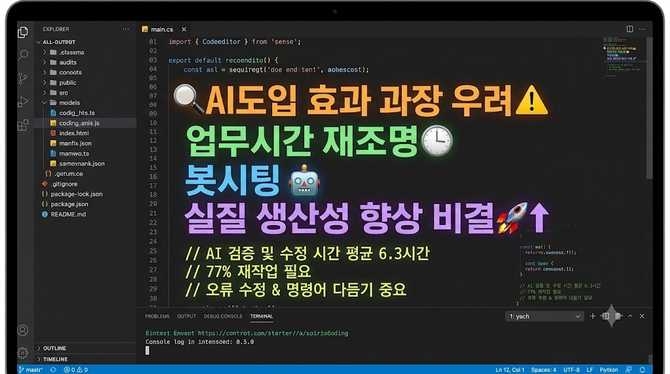670x374 pixels.
Task: Click the README.md info icon
Action: (45, 214)
